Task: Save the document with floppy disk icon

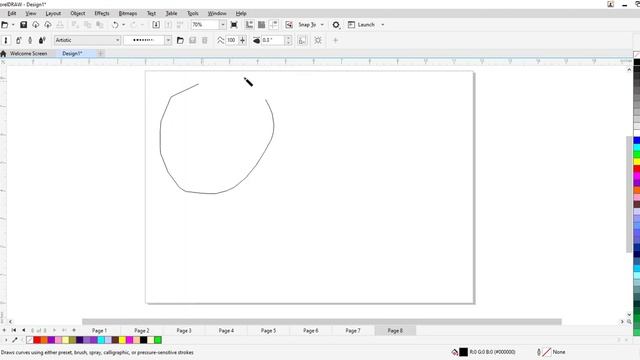Action: tap(23, 25)
